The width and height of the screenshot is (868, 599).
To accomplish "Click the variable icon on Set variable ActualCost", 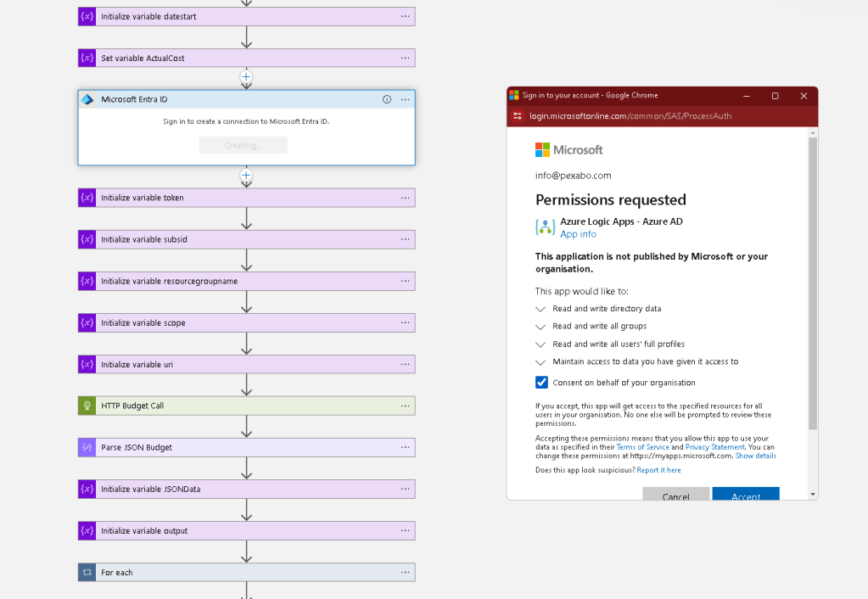I will pyautogui.click(x=87, y=59).
